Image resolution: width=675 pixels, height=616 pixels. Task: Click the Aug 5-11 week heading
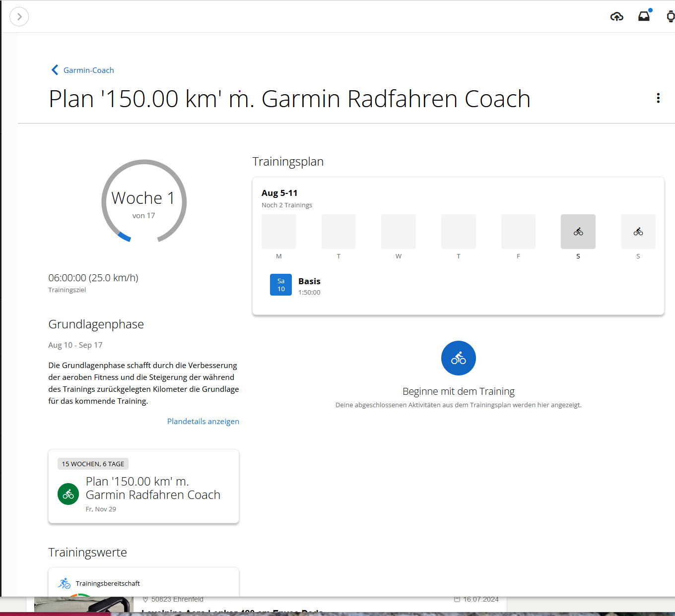pyautogui.click(x=279, y=193)
